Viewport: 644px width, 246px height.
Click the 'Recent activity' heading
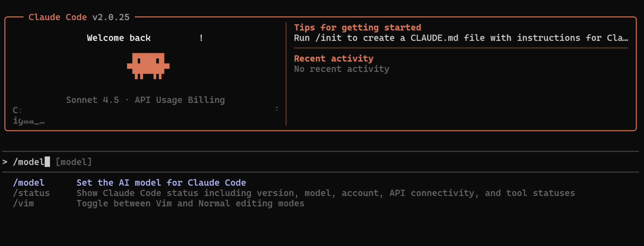pyautogui.click(x=333, y=59)
